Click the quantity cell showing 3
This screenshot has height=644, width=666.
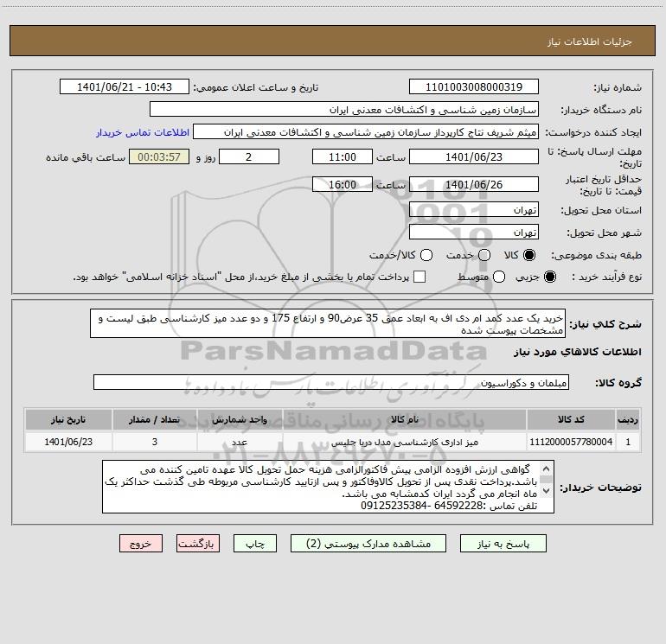tap(155, 442)
